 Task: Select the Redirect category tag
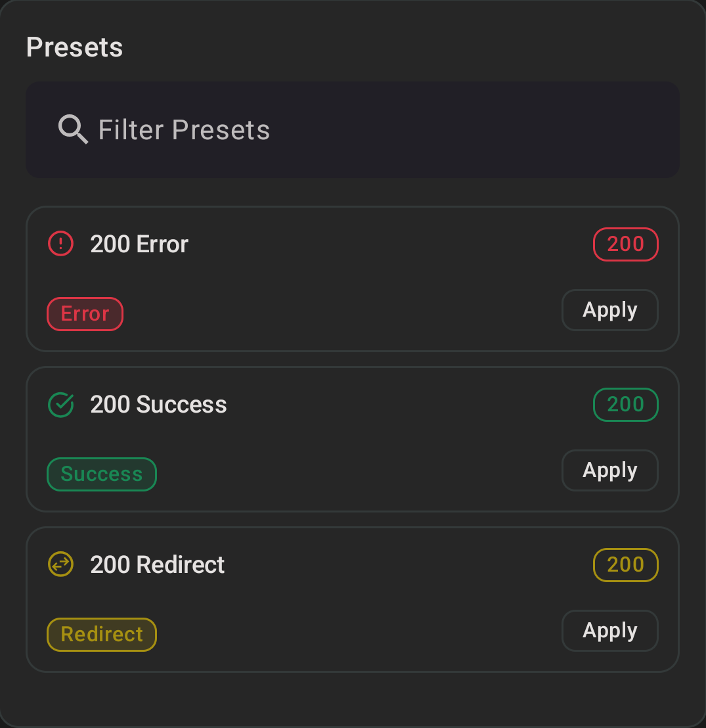[x=101, y=634]
